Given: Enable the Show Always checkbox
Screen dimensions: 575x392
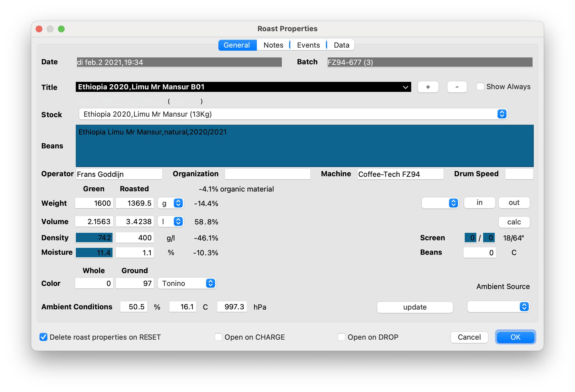Looking at the screenshot, I should coord(480,87).
